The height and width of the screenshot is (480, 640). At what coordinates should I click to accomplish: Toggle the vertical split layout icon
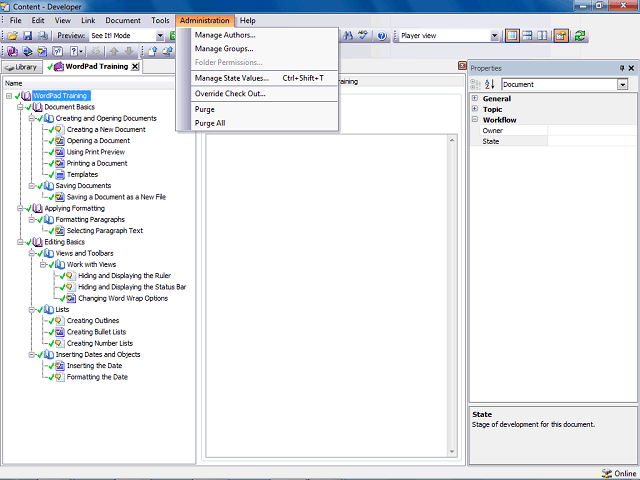(542, 36)
